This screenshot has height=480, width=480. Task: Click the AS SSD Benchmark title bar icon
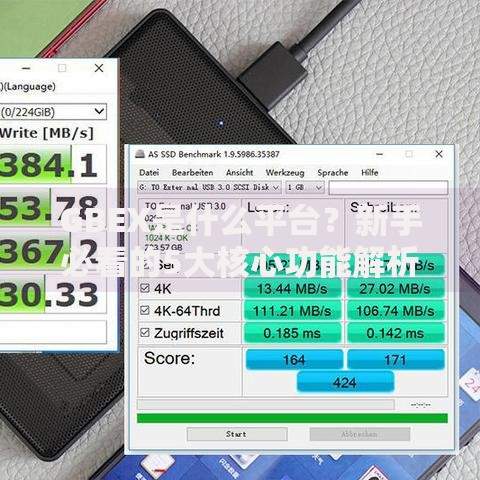140,154
